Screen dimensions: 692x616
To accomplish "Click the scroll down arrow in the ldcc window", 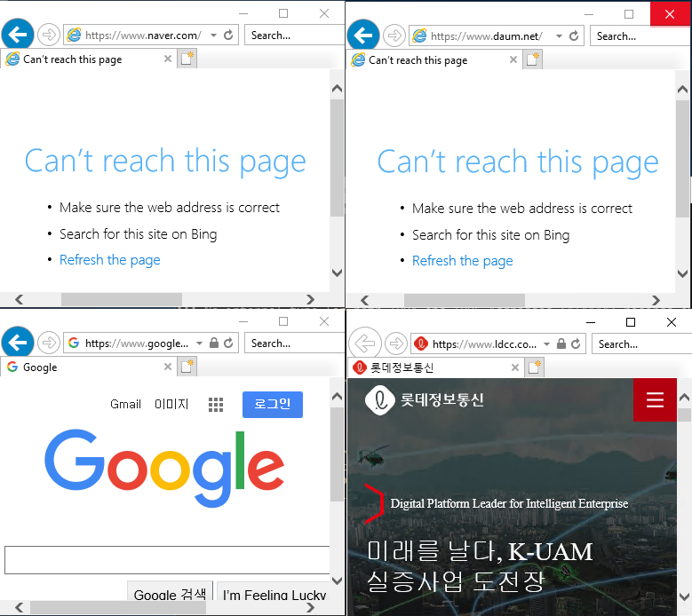I will point(684,597).
